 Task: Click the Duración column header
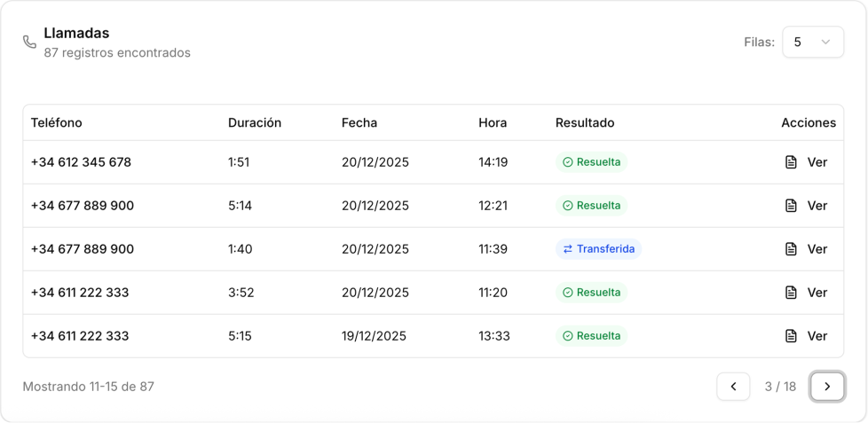(x=255, y=123)
